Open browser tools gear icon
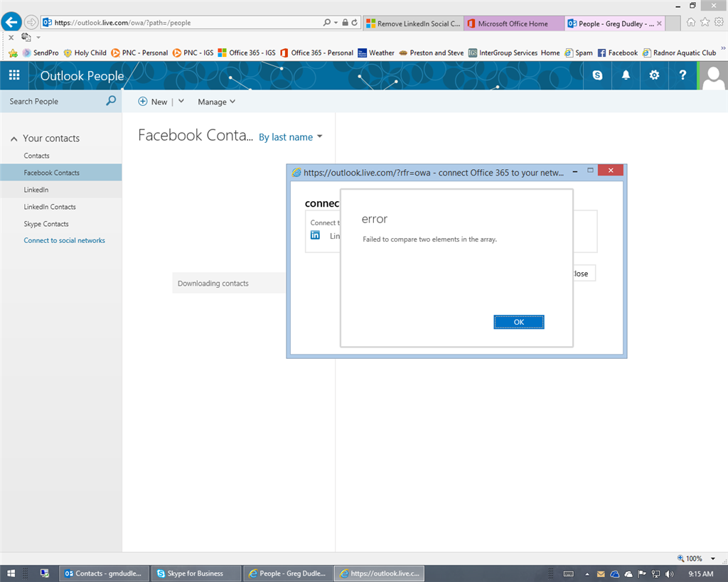The width and height of the screenshot is (728, 582). pyautogui.click(x=719, y=22)
